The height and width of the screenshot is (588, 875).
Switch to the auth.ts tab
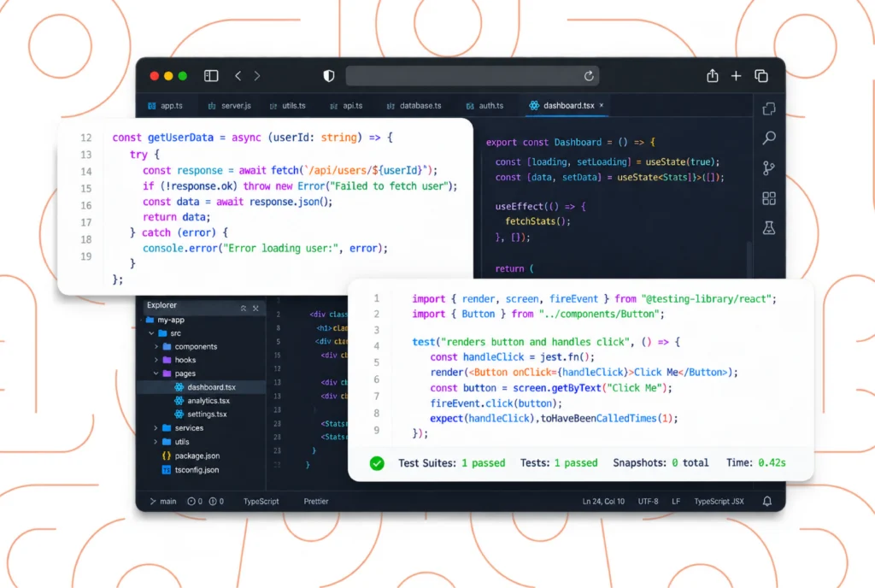pyautogui.click(x=485, y=105)
